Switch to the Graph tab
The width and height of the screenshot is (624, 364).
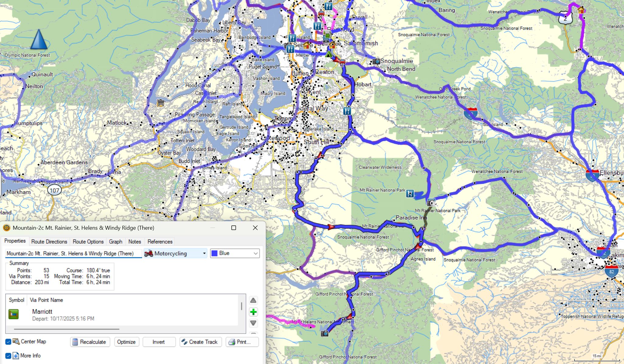tap(116, 242)
